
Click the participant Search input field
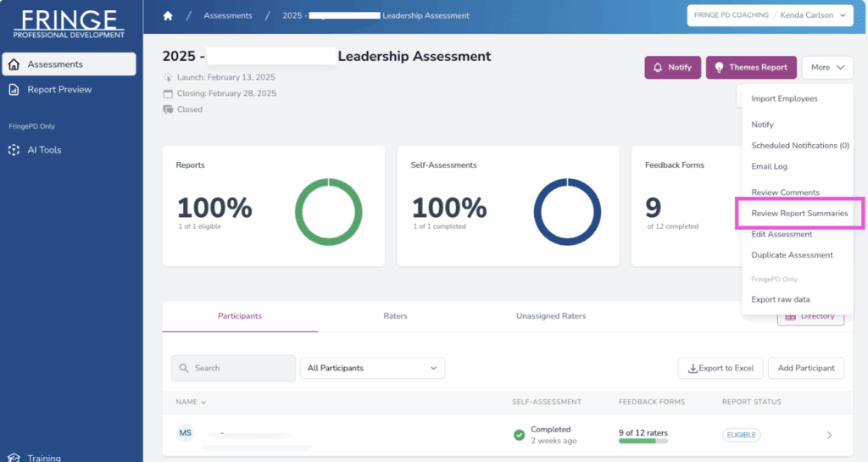[234, 368]
